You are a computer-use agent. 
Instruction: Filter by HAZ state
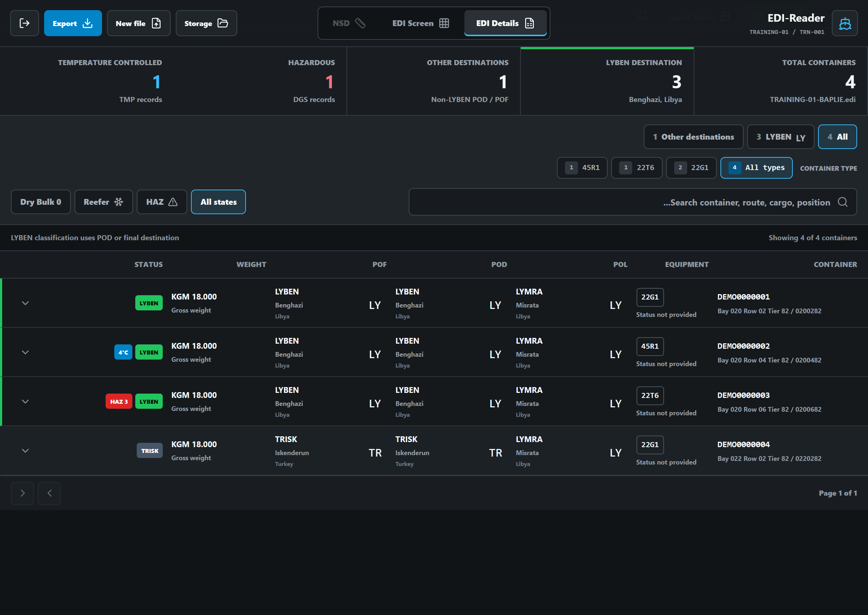[162, 202]
